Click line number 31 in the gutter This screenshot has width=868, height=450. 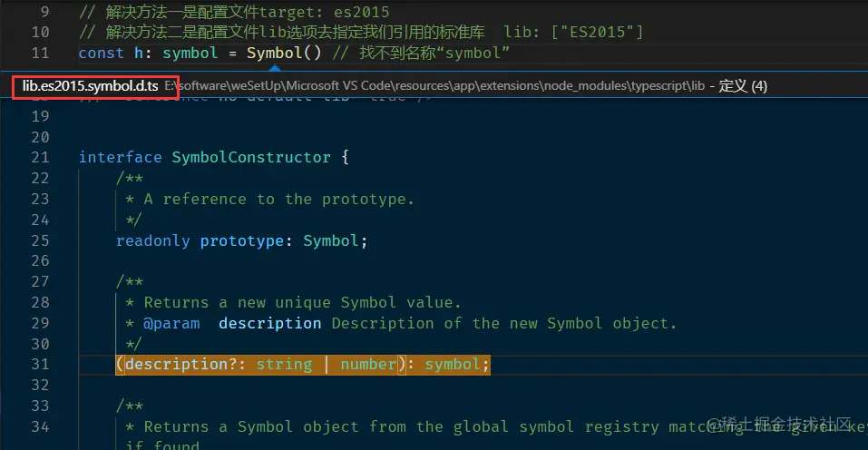click(x=40, y=364)
